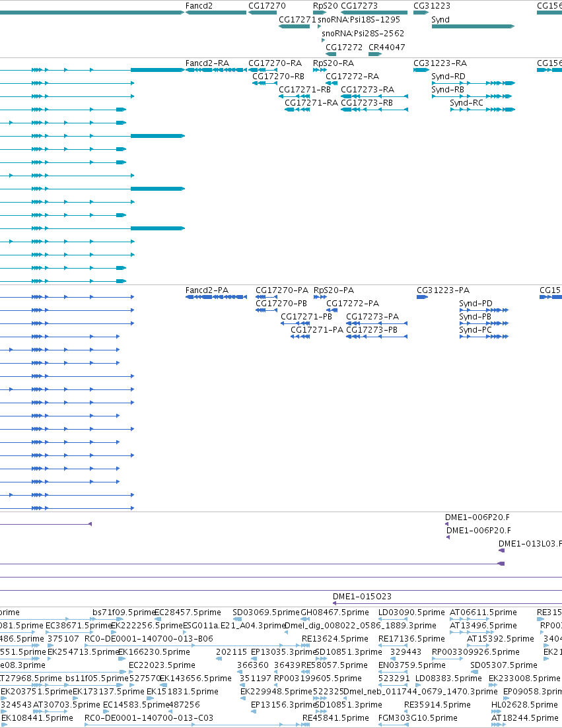The height and width of the screenshot is (728, 562).
Task: Click the RpS20 gene label
Action: pyautogui.click(x=325, y=6)
